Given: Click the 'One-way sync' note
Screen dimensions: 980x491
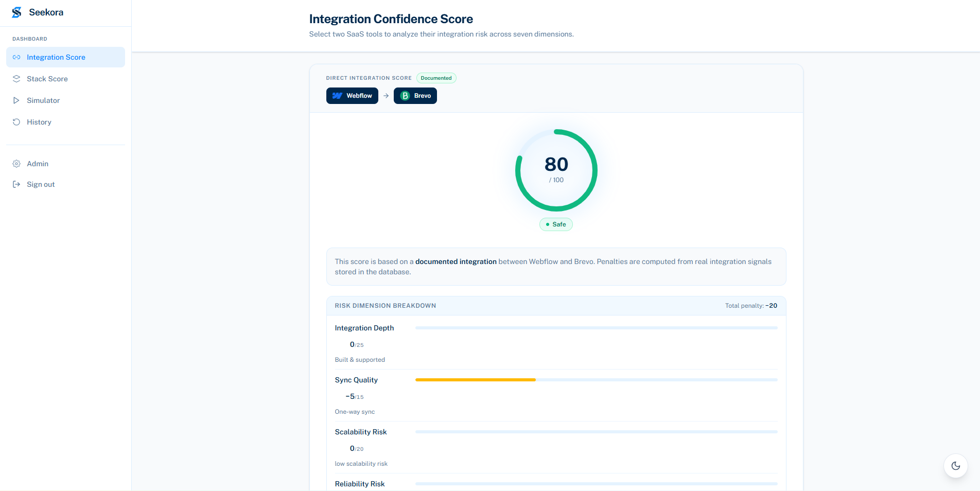Looking at the screenshot, I should (355, 412).
